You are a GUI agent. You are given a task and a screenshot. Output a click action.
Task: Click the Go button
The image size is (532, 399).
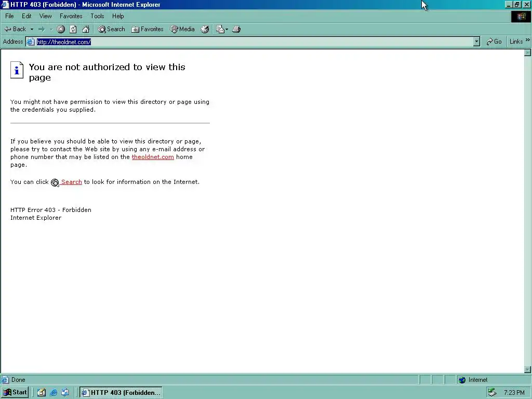click(494, 42)
